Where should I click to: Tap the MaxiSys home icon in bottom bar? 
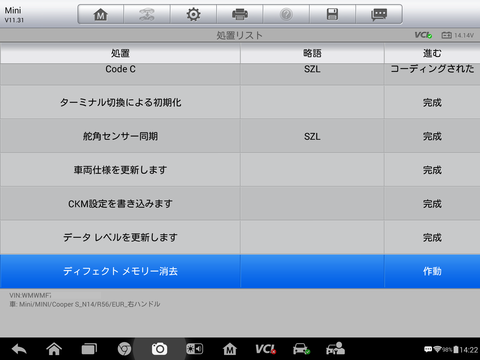click(x=230, y=349)
